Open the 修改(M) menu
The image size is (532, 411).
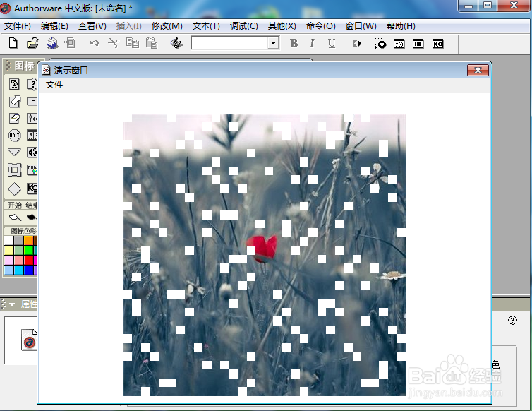[167, 26]
